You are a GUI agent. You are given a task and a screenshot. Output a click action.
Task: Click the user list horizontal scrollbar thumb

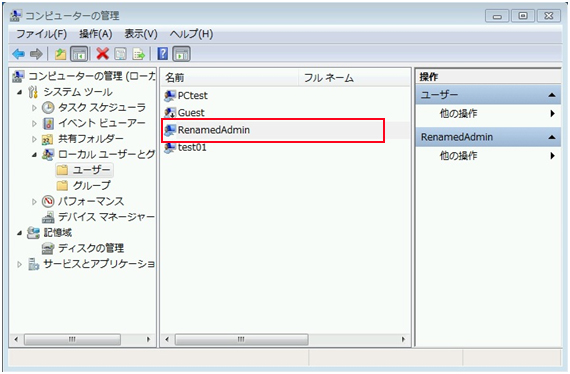click(x=241, y=339)
